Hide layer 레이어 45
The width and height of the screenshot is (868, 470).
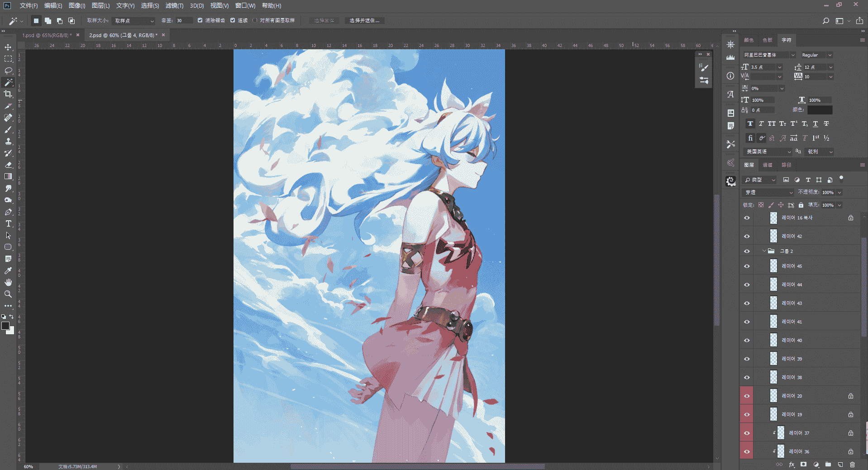(x=747, y=266)
